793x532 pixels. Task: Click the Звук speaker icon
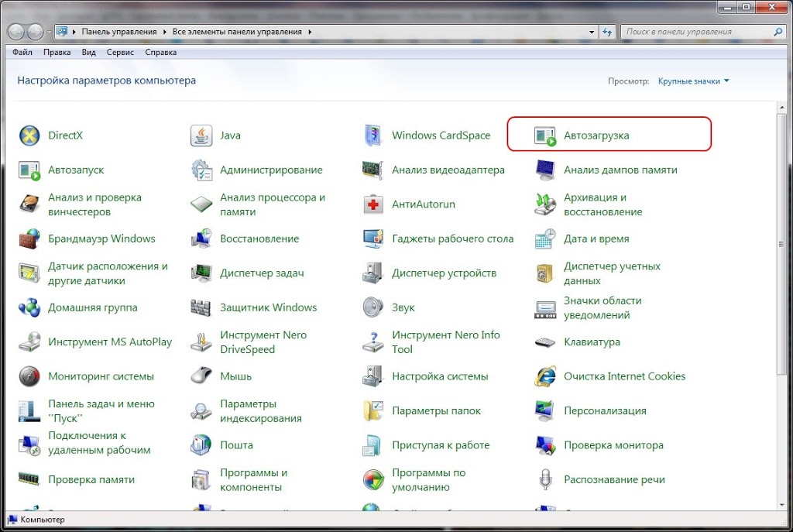tap(373, 307)
